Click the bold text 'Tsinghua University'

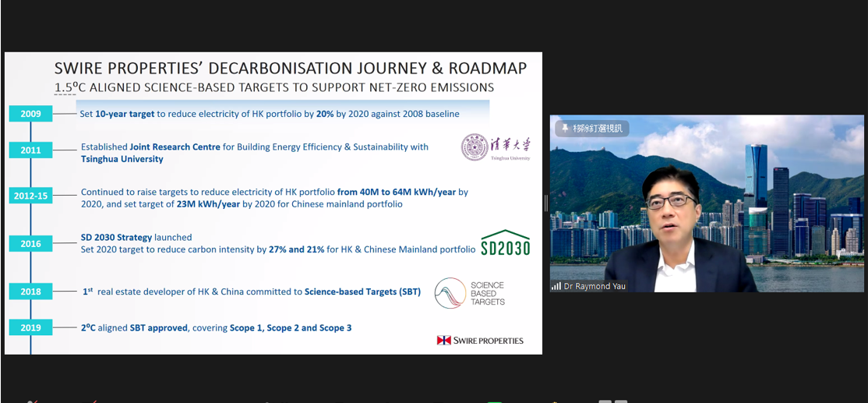(122, 159)
